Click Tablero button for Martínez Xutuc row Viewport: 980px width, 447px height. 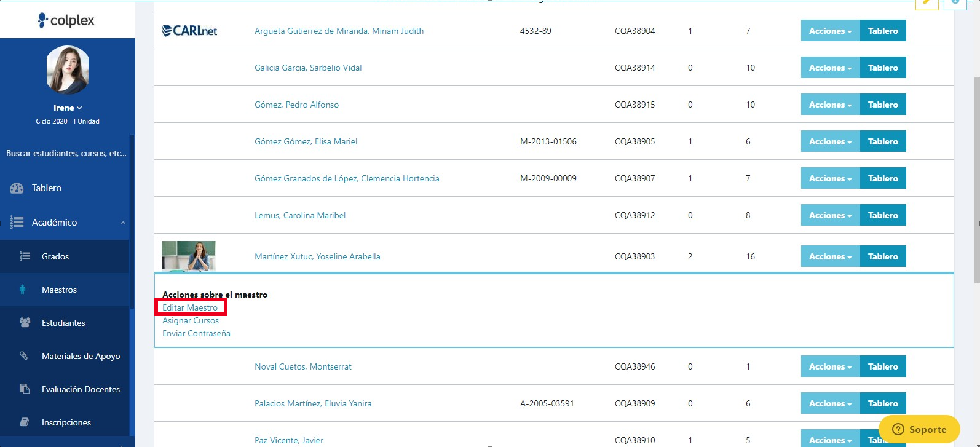[883, 256]
